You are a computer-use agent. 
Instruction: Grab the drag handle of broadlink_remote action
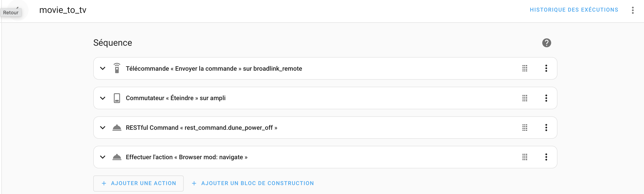click(x=525, y=68)
